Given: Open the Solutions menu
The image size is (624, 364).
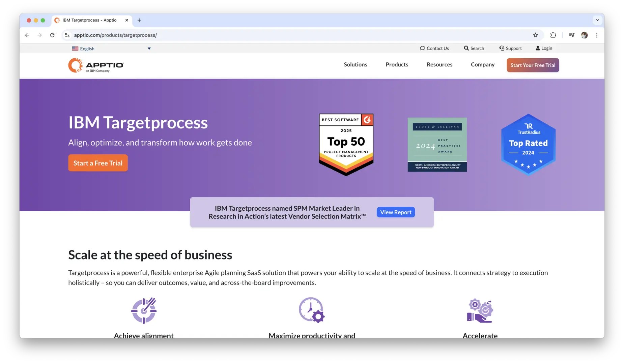Looking at the screenshot, I should [355, 64].
